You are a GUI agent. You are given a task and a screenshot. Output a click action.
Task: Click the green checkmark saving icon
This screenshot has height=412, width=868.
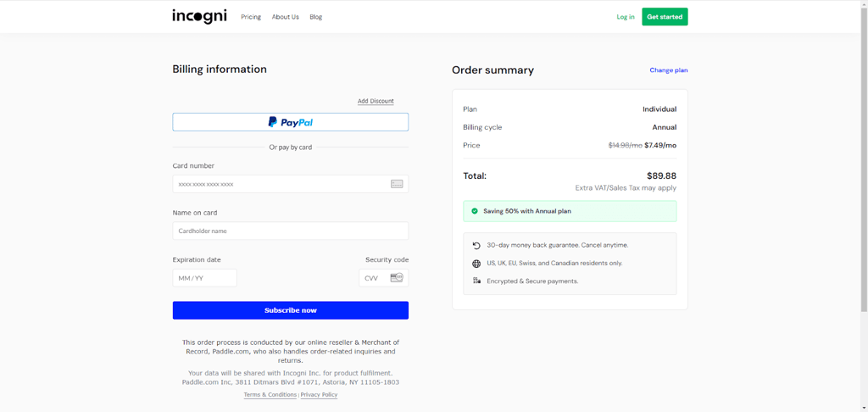(475, 211)
